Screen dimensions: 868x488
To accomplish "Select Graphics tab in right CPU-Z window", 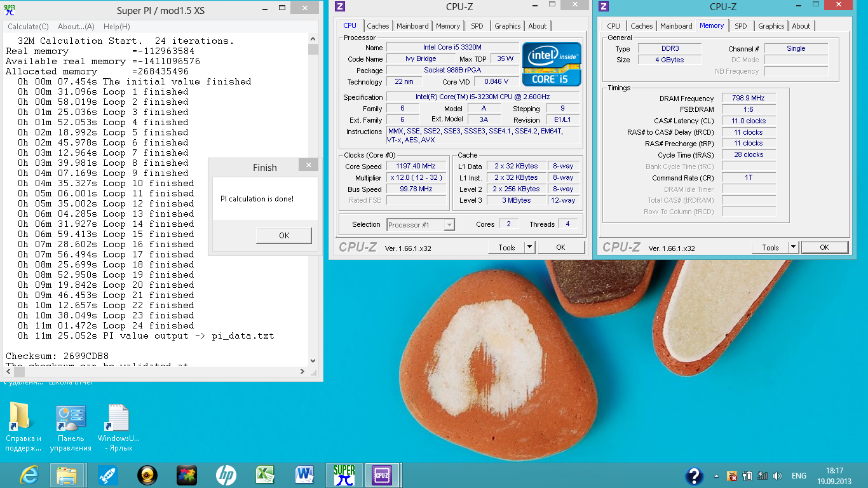I will pyautogui.click(x=771, y=26).
